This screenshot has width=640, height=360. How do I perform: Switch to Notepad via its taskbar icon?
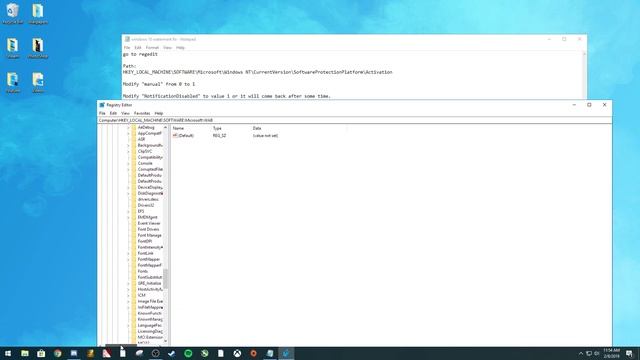click(270, 353)
